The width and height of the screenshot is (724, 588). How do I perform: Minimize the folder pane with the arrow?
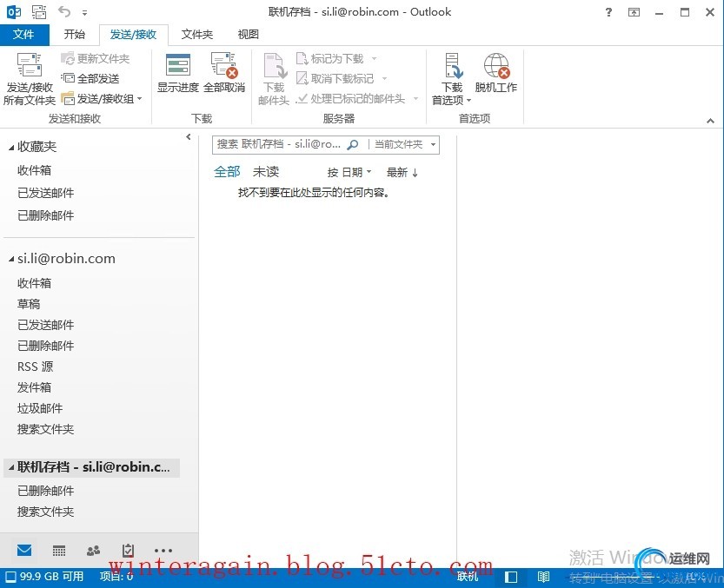point(189,136)
